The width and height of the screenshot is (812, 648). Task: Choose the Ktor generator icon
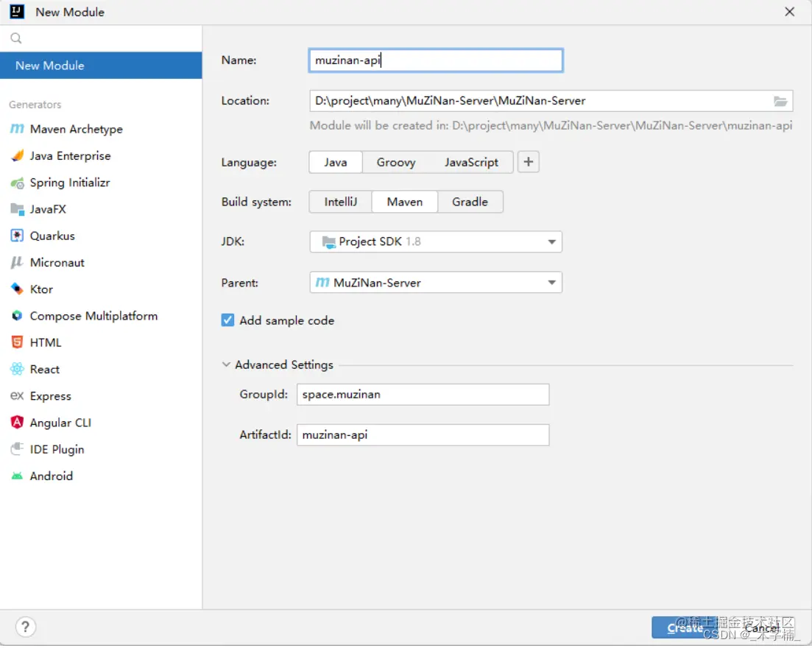click(17, 289)
